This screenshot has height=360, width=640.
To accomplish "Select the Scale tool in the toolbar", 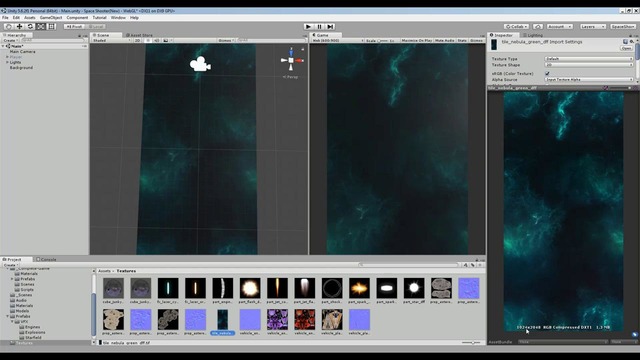I will 41,27.
